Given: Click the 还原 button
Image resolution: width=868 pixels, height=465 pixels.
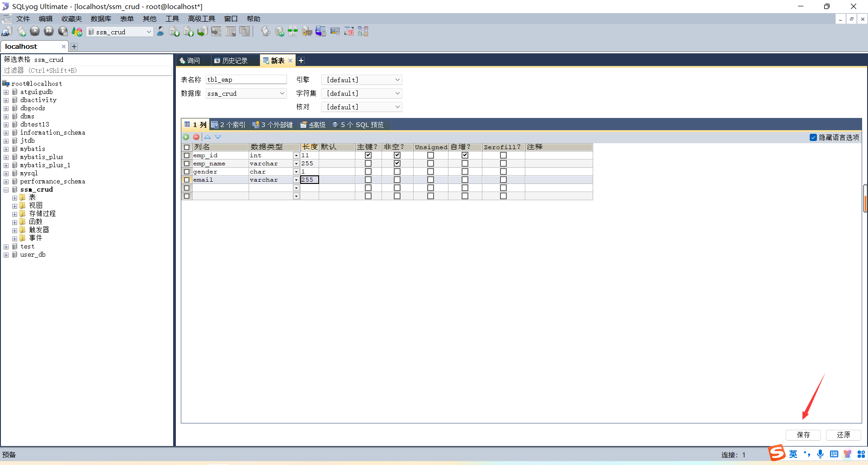Looking at the screenshot, I should [844, 435].
